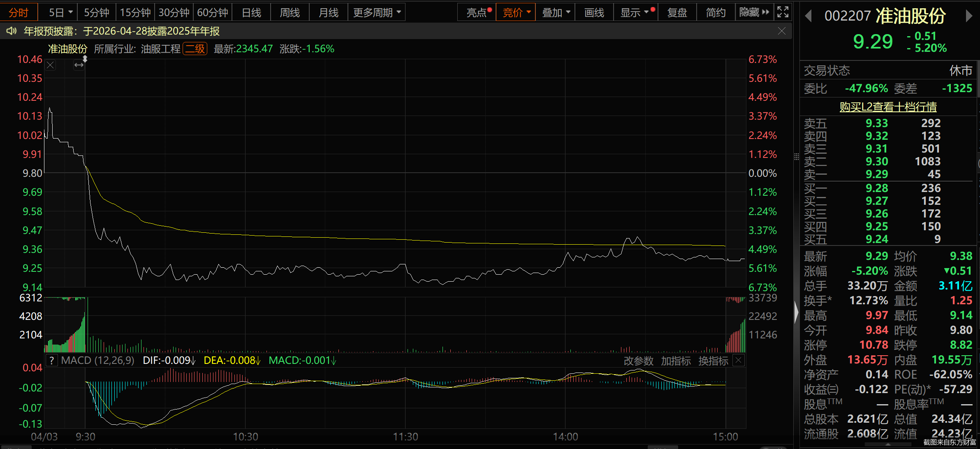Screen dimensions: 980x449
Task: Toggle the 亮点 highlights option
Action: click(477, 12)
